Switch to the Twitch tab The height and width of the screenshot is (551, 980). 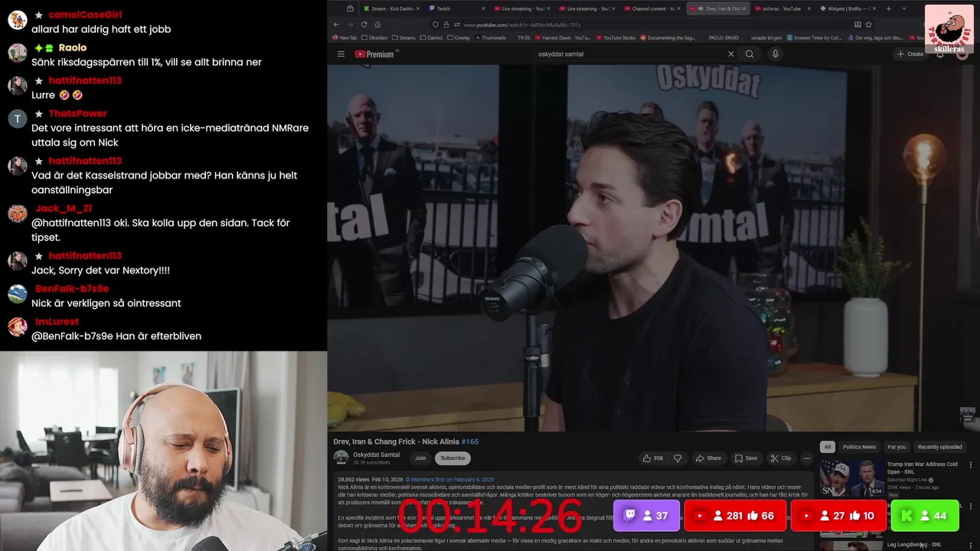click(x=455, y=8)
